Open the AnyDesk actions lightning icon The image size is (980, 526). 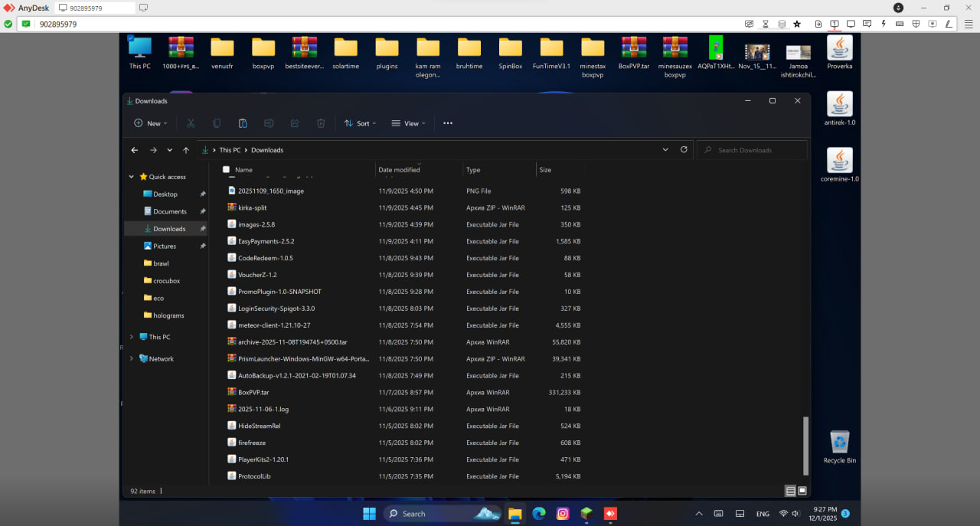[883, 24]
